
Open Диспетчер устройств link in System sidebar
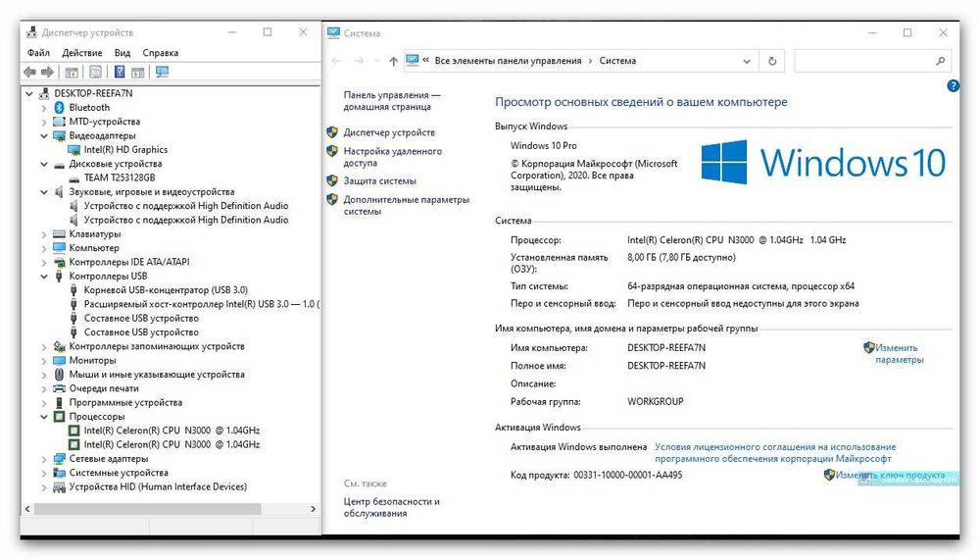click(x=389, y=132)
